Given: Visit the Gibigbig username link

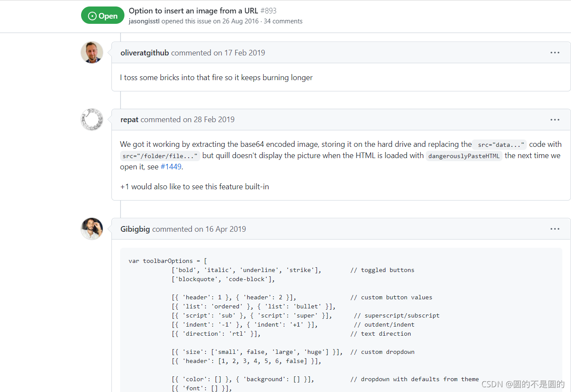Looking at the screenshot, I should pos(135,229).
